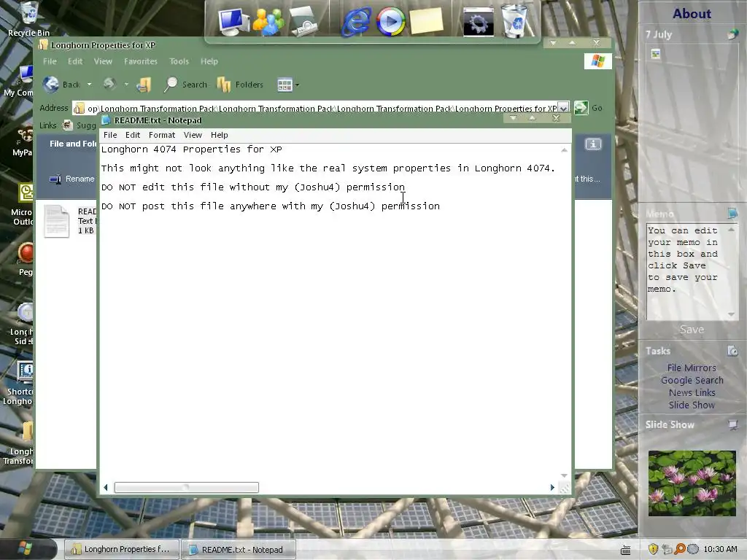Click the Slide Show panel icon in sidebar
Screen dimensions: 747x560
(x=732, y=425)
